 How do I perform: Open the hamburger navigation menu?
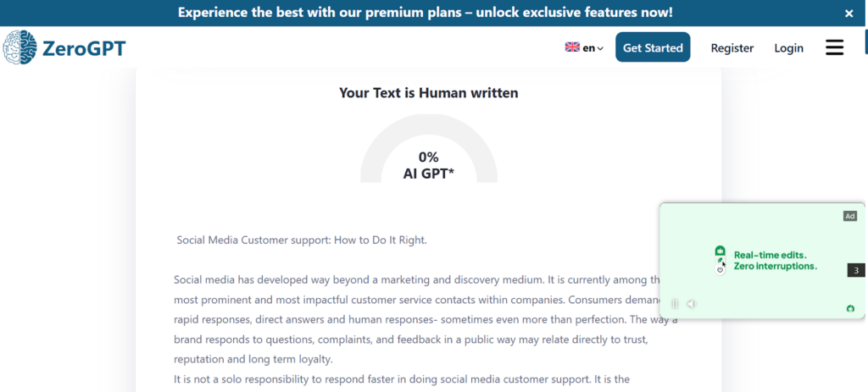coord(834,47)
